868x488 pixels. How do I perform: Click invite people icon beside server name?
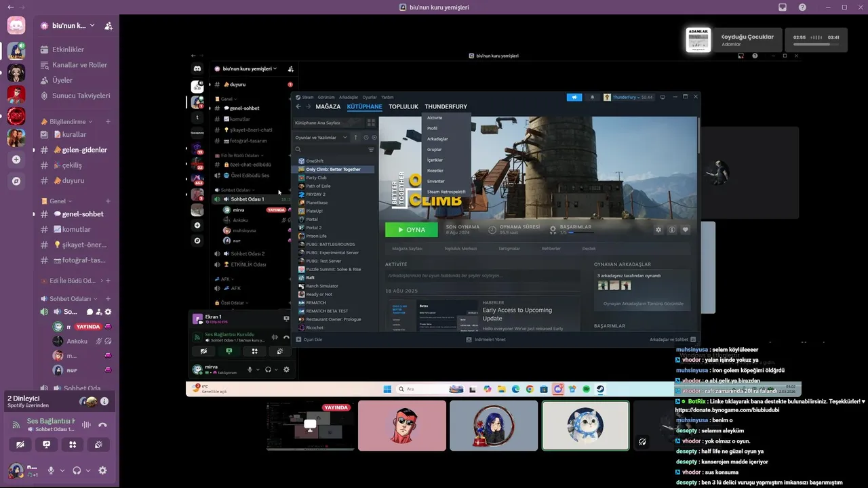point(108,26)
